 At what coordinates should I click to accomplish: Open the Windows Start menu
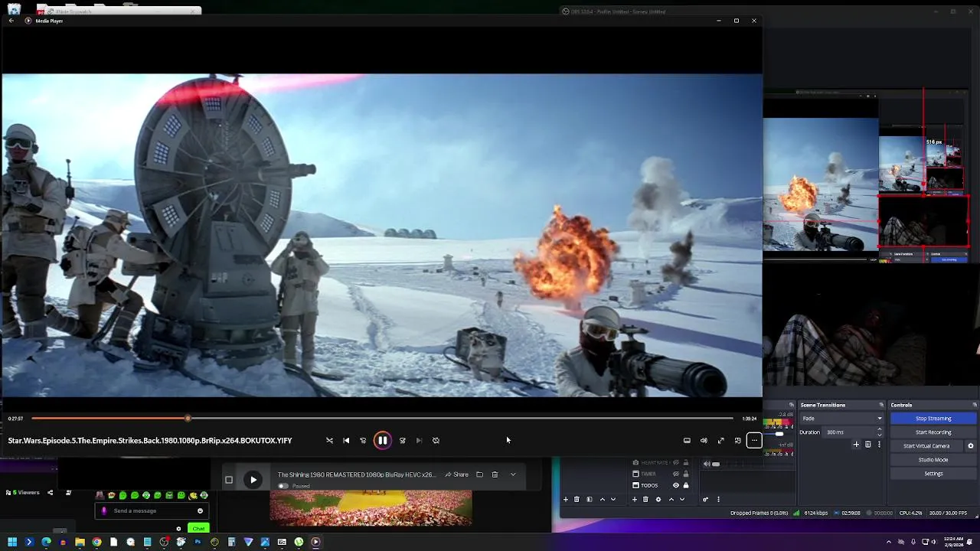12,542
